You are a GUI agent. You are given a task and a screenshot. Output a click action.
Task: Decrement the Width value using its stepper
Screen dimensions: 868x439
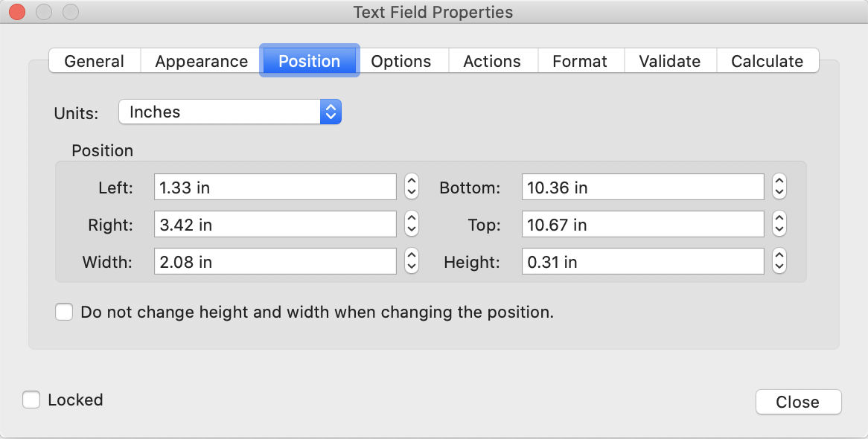tap(411, 266)
